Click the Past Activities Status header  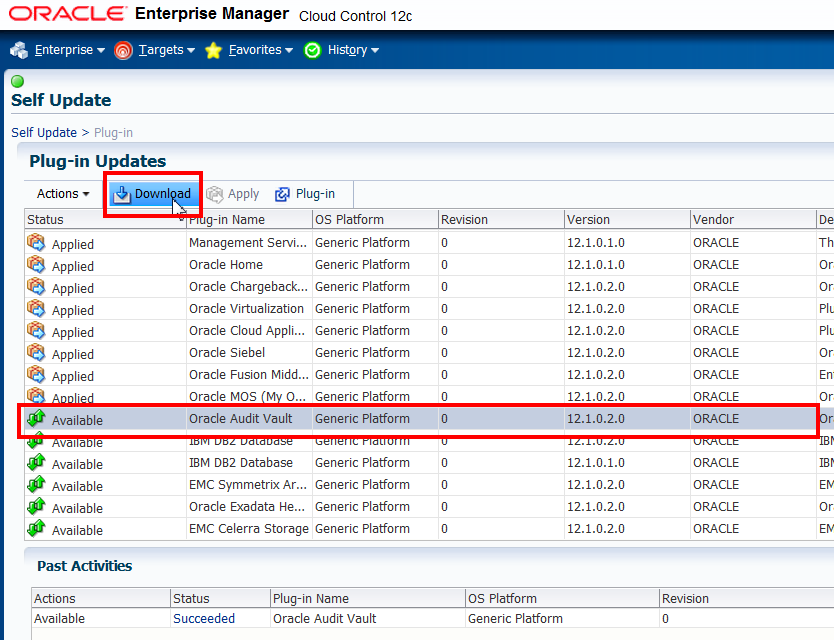pos(220,599)
